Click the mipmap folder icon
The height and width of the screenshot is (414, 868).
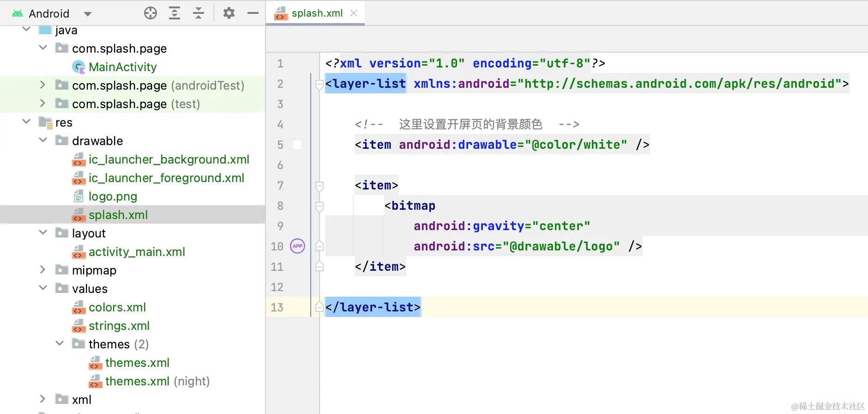(62, 269)
